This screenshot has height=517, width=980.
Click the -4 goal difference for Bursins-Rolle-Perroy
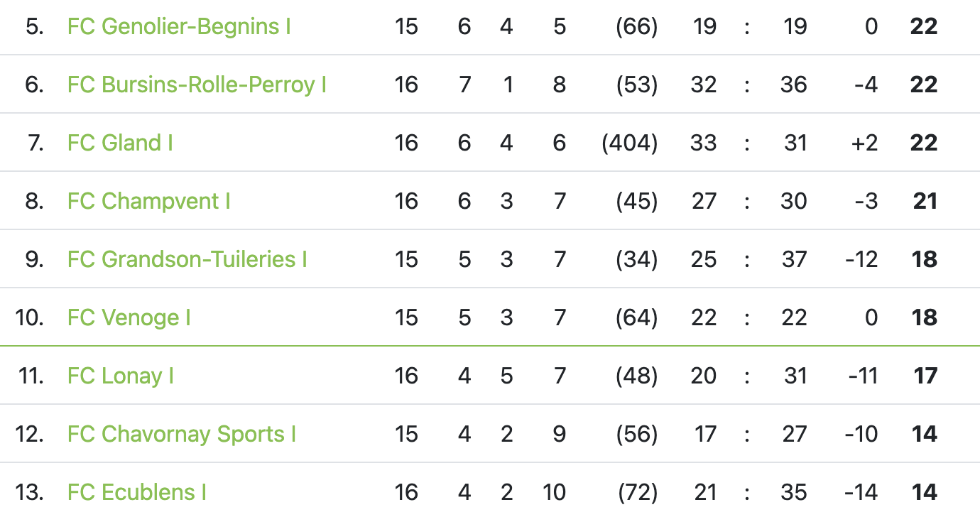click(866, 85)
